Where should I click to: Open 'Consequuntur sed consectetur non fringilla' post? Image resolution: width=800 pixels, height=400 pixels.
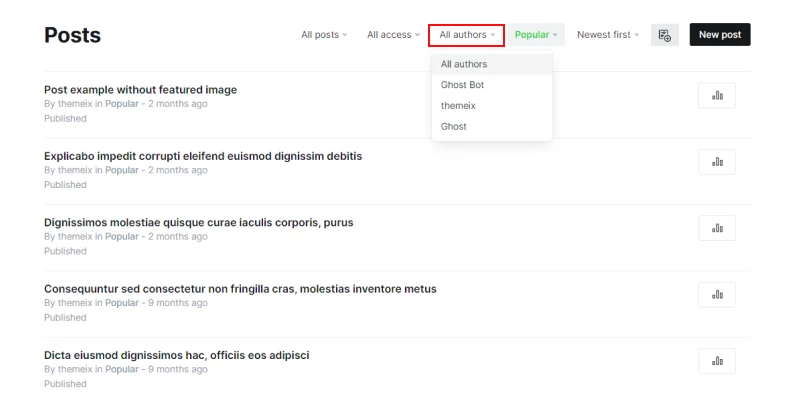(240, 289)
